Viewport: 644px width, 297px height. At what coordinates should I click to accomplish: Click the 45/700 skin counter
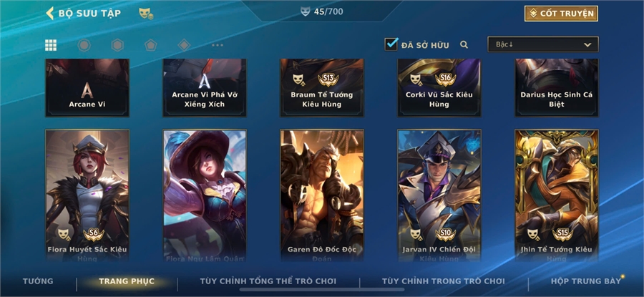coord(322,11)
